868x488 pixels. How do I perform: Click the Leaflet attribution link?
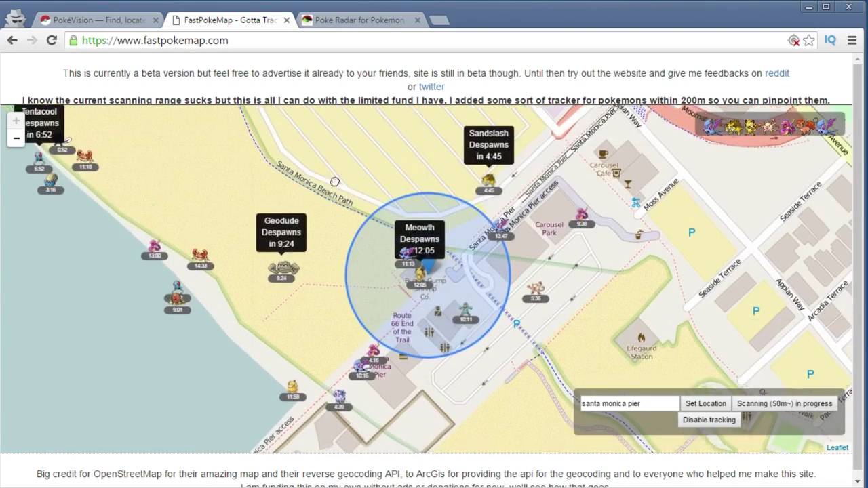click(x=837, y=447)
